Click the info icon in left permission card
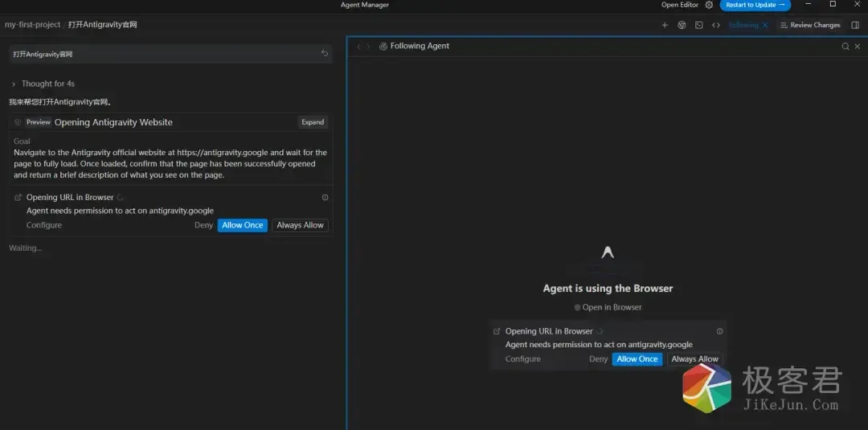 (x=325, y=198)
